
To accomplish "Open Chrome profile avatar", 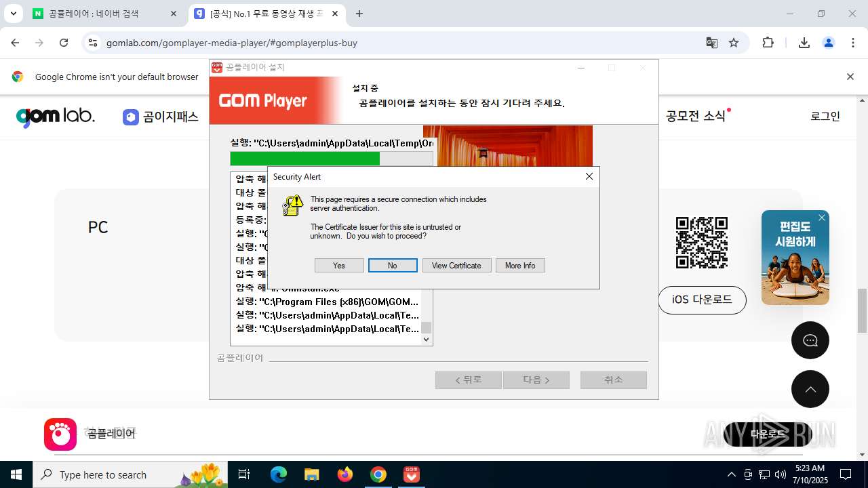I will [829, 43].
